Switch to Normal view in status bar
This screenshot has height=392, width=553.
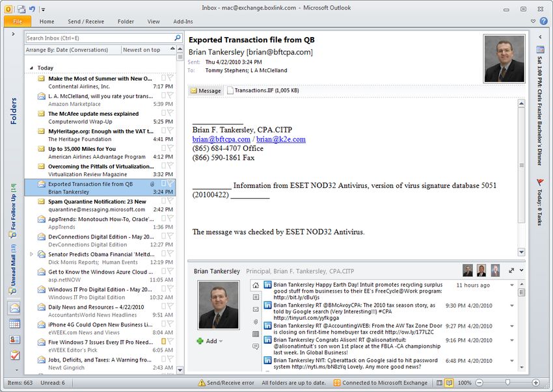click(439, 383)
